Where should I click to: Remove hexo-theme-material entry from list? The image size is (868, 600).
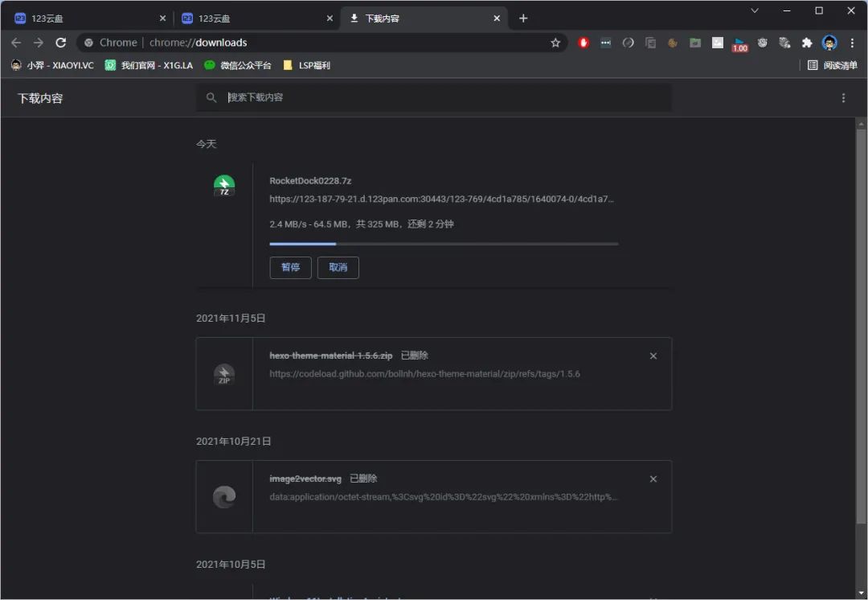(653, 355)
